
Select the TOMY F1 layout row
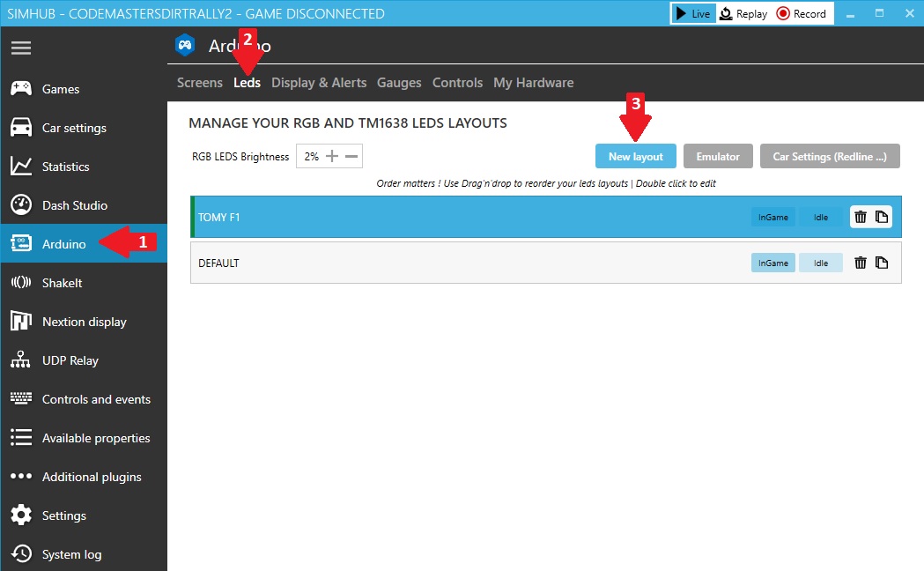[x=545, y=217]
